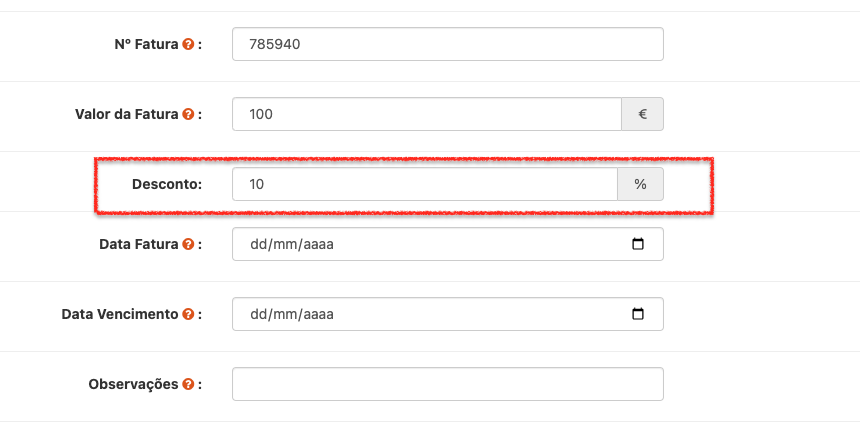Click the help icon beside Valor da Fatura

(x=188, y=115)
